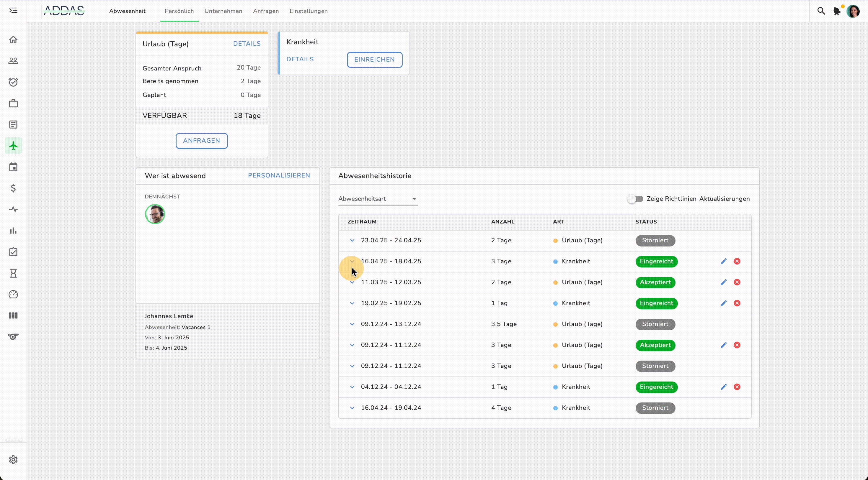Edit the 16.04.25 - 18.04.25 Krankheit entry
The height and width of the screenshot is (480, 868).
pos(723,261)
